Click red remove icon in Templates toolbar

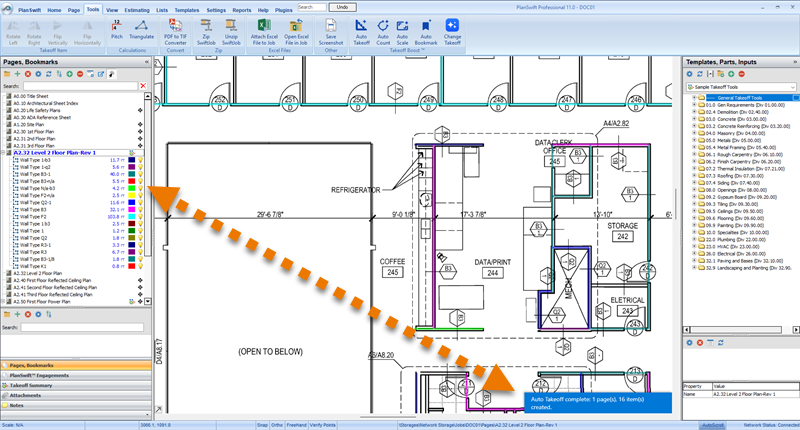coord(741,74)
